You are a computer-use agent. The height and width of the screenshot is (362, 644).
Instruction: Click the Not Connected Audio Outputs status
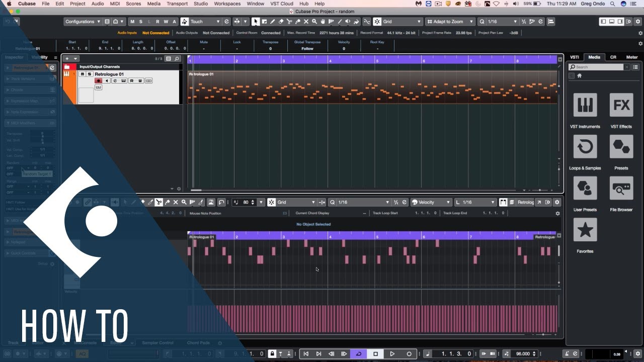[x=216, y=33]
